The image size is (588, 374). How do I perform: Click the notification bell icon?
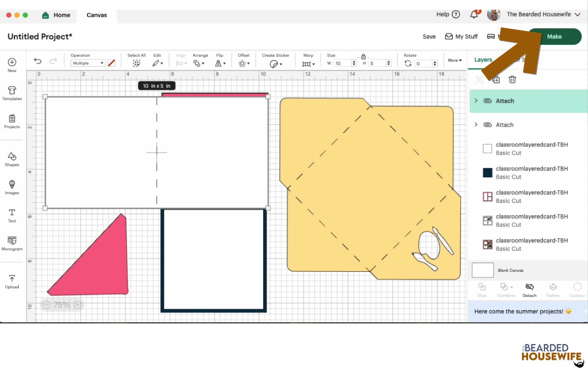[474, 15]
